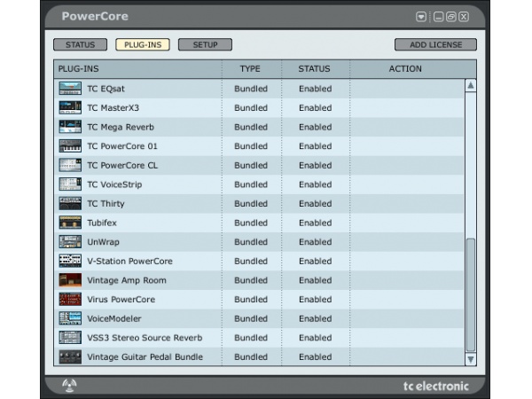Click the Enabled status of Virus PowerCore
Image resolution: width=532 pixels, height=399 pixels.
coord(315,300)
